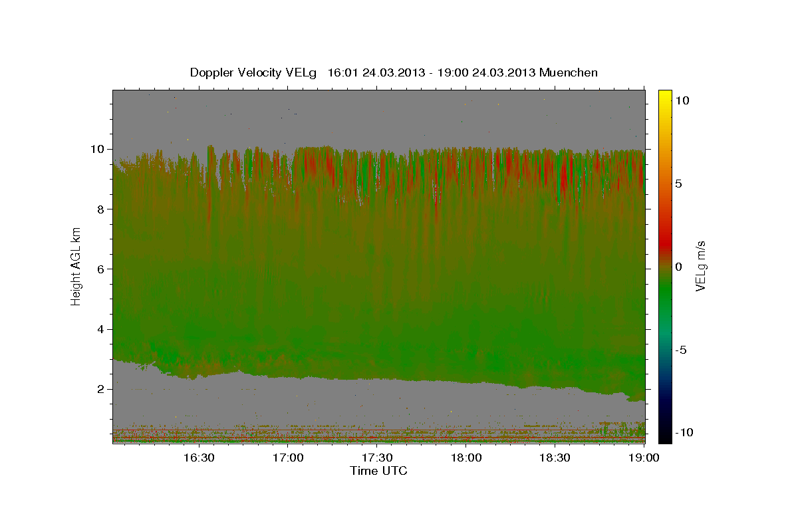The height and width of the screenshot is (532, 798).
Task: Select the 18:30 time tick label
Action: pyautogui.click(x=556, y=458)
